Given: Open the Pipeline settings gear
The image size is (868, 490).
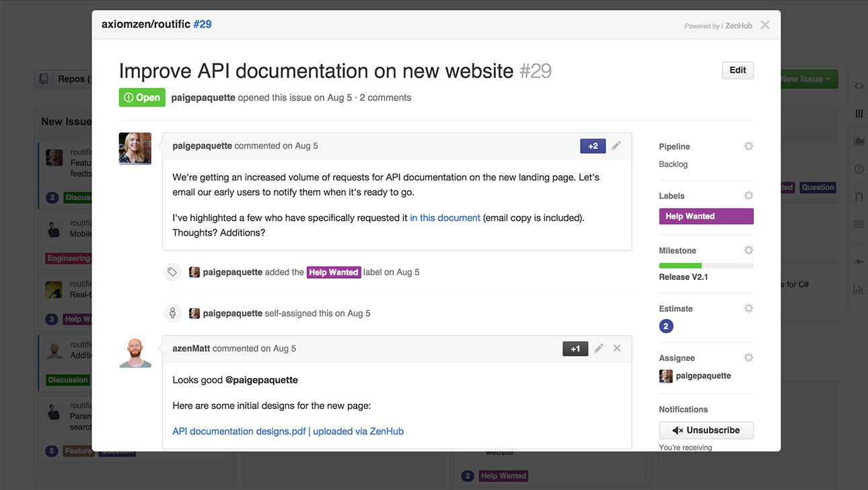Looking at the screenshot, I should pos(748,146).
